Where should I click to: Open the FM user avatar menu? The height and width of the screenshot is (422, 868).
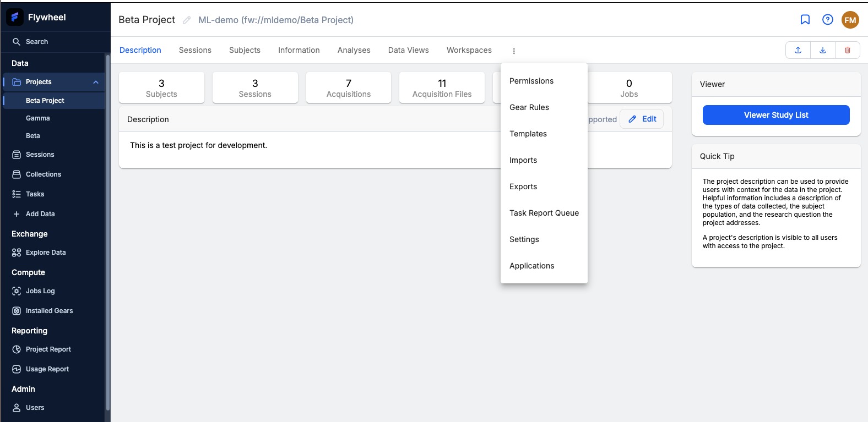tap(850, 20)
